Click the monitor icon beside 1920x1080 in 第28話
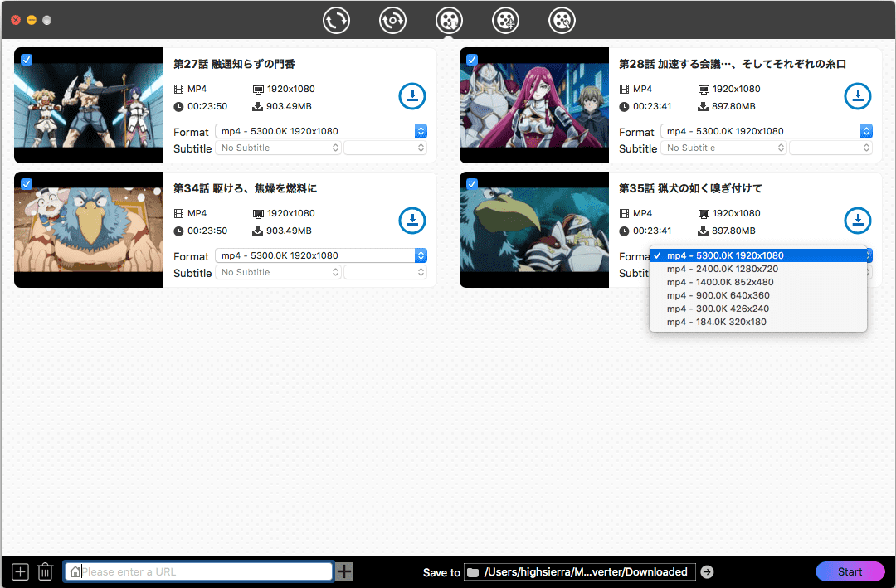Screen dimensions: 896x588 [x=704, y=89]
